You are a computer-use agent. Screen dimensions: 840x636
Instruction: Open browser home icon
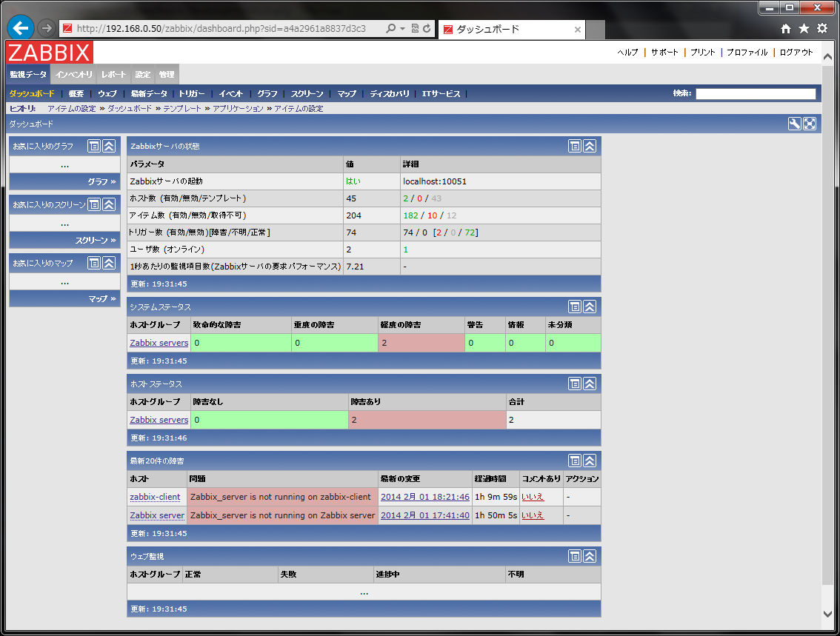click(786, 29)
